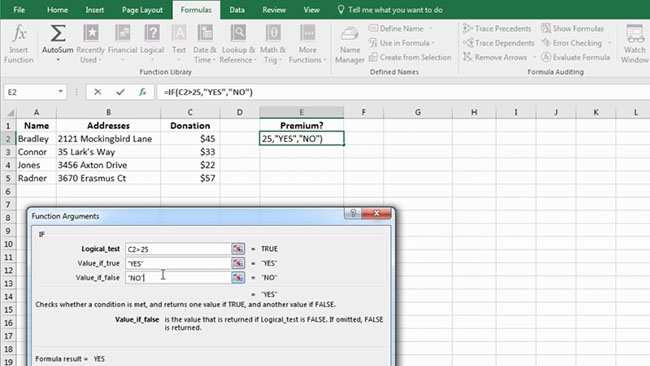Viewport: 650px width, 366px height.
Task: Click Remove Arrows
Action: click(495, 57)
